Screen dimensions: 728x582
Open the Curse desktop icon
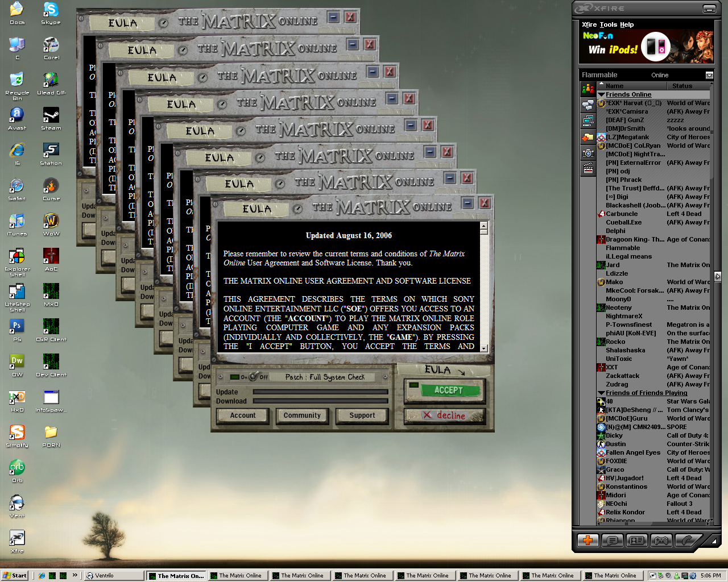pyautogui.click(x=51, y=189)
